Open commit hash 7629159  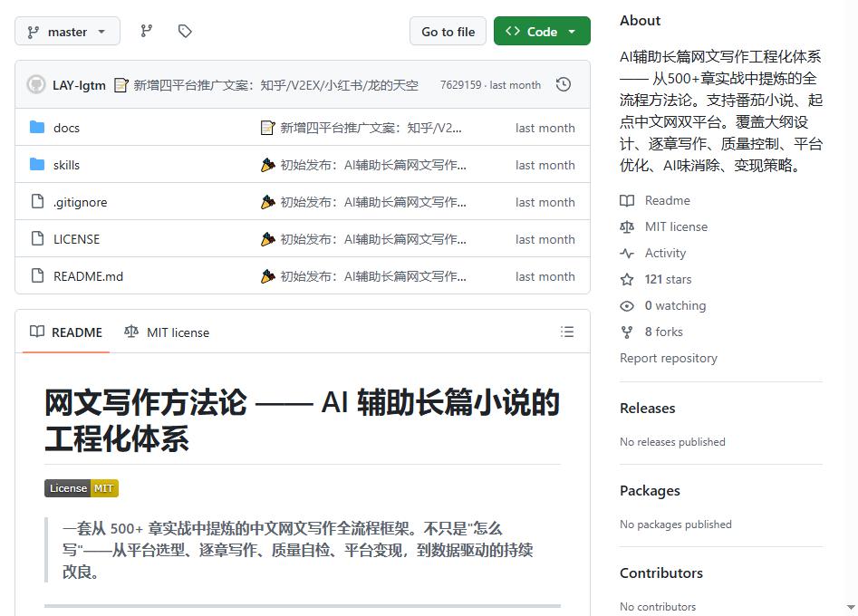click(461, 85)
